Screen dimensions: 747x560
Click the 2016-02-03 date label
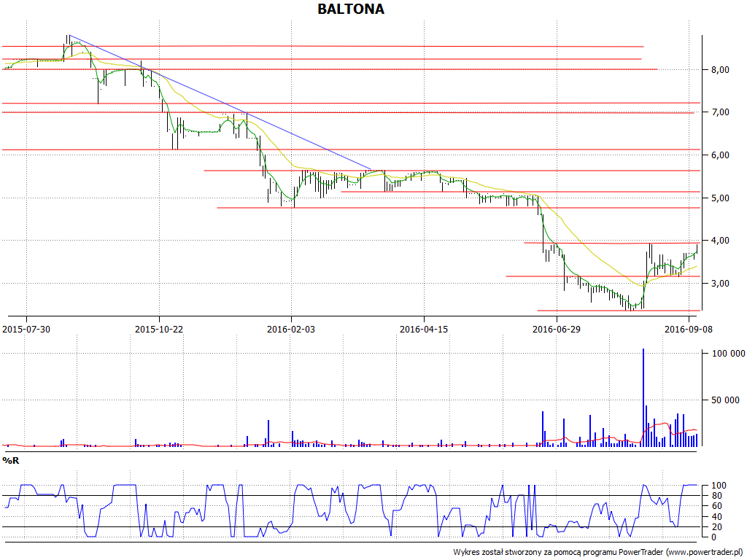pos(291,329)
